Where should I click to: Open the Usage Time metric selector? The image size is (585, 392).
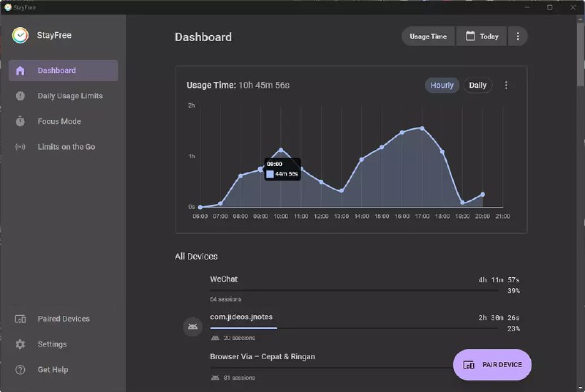[x=428, y=37]
